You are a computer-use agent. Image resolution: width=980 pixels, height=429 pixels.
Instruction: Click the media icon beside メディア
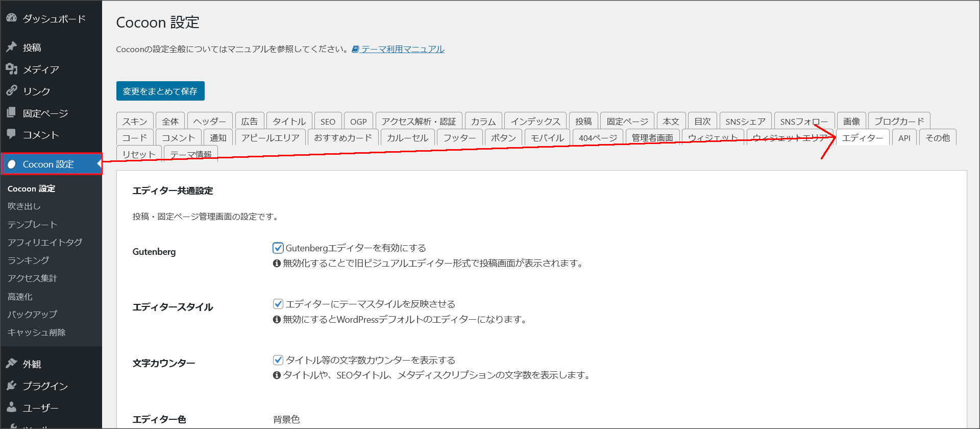[x=11, y=69]
